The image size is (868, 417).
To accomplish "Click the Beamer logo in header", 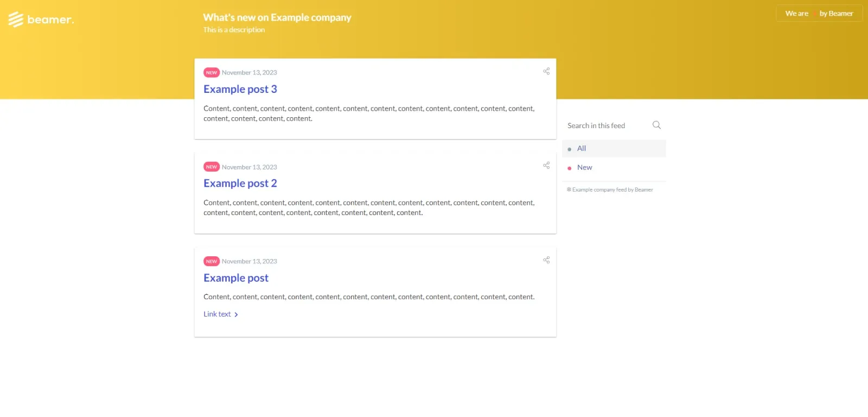I will tap(41, 20).
